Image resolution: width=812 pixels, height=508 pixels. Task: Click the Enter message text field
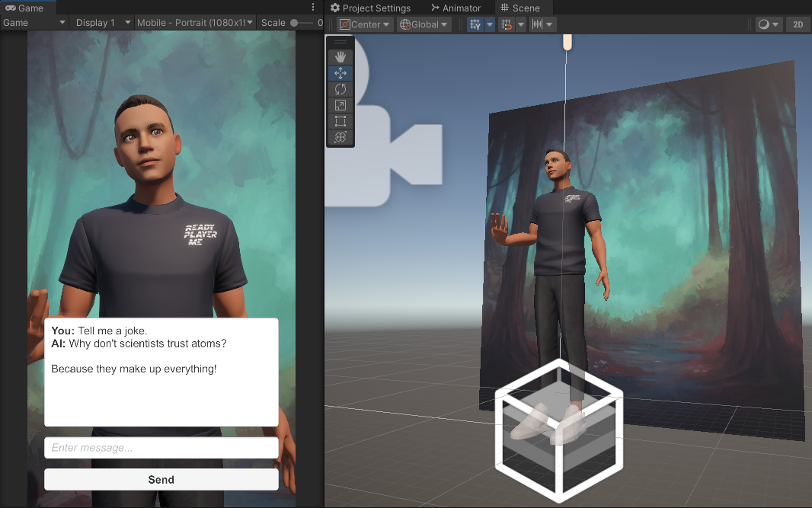(161, 448)
